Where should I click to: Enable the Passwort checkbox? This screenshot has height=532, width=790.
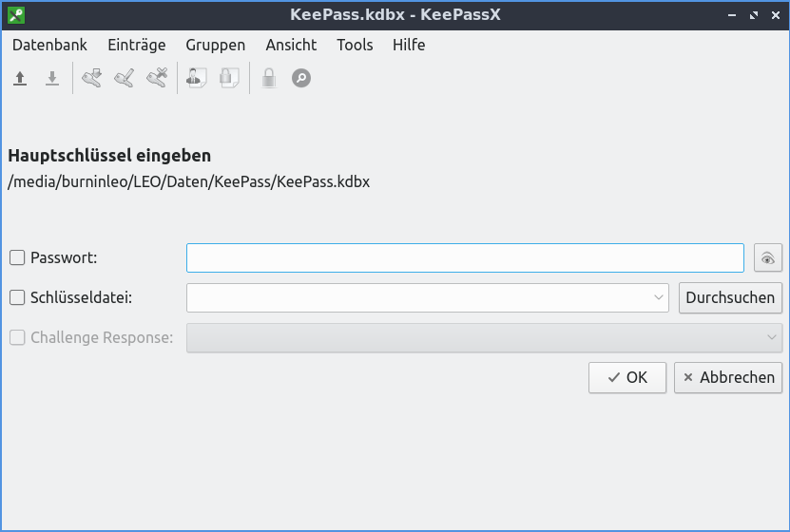coord(17,257)
